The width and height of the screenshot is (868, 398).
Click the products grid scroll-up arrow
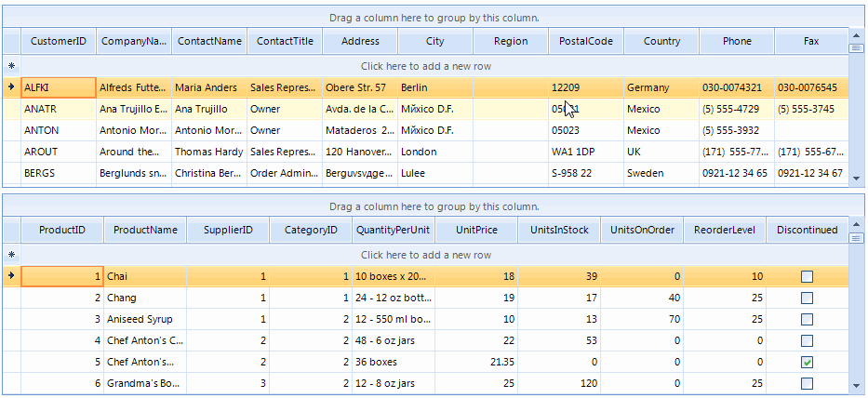coord(857,224)
